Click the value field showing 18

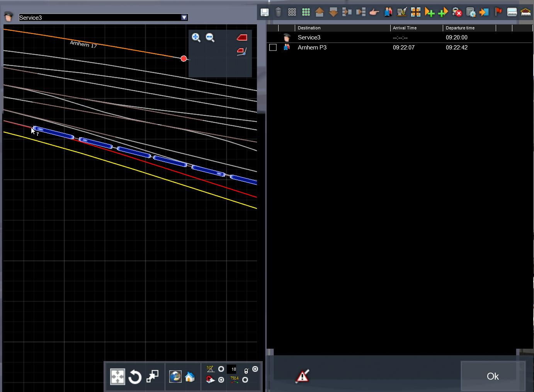coord(232,369)
